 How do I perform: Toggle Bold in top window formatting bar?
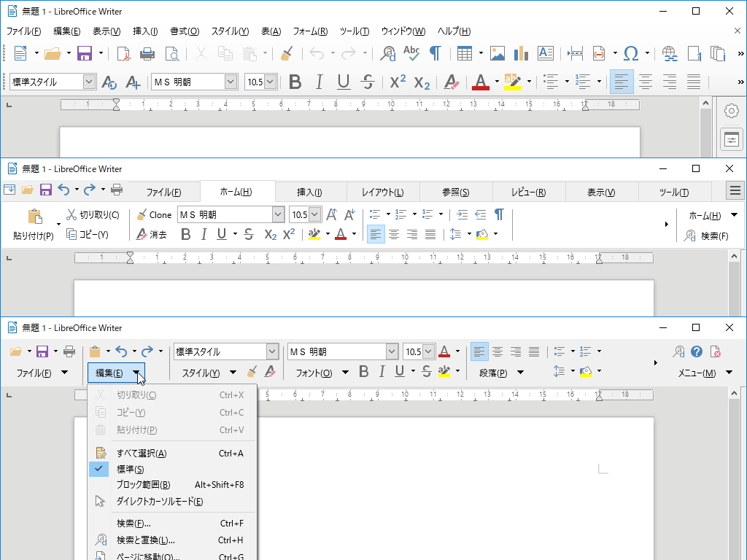pos(295,82)
